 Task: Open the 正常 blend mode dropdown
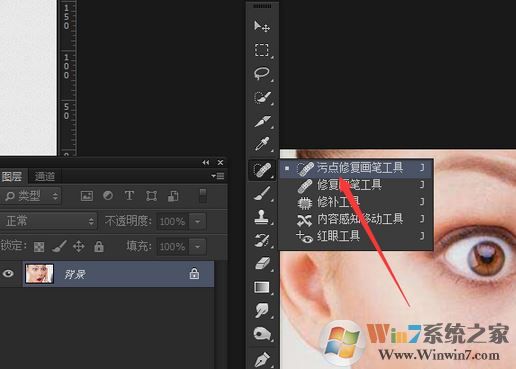coord(49,221)
